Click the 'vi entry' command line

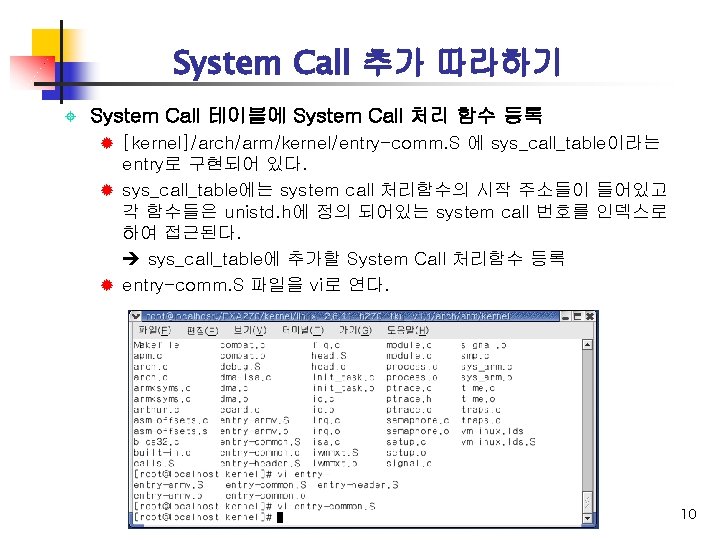click(228, 474)
